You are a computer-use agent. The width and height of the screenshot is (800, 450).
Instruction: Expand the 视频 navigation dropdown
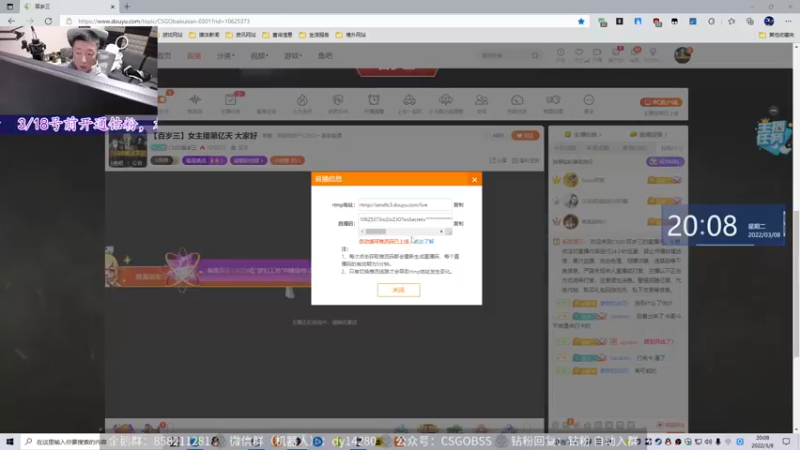[259, 56]
